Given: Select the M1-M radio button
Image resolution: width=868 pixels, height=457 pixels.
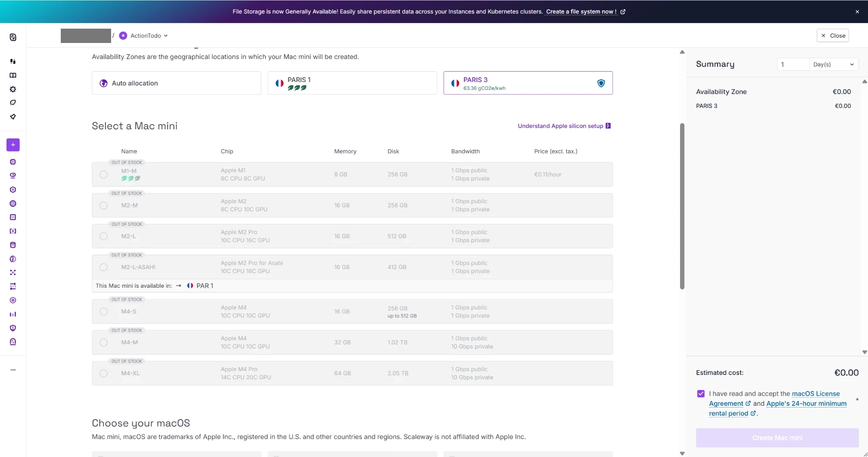Looking at the screenshot, I should tap(103, 174).
